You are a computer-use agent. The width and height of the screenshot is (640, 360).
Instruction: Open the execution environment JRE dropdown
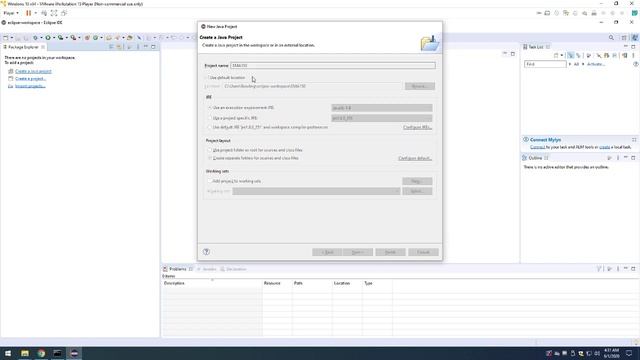382,108
